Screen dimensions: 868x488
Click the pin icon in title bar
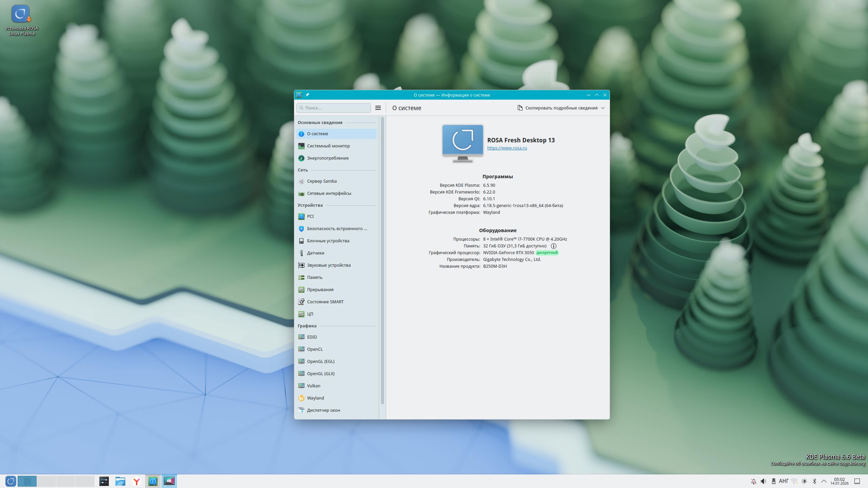307,95
